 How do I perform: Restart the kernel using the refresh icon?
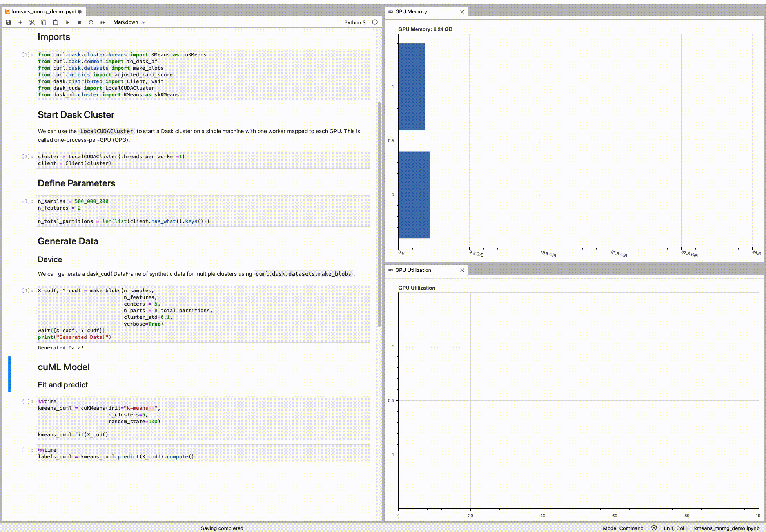[91, 22]
